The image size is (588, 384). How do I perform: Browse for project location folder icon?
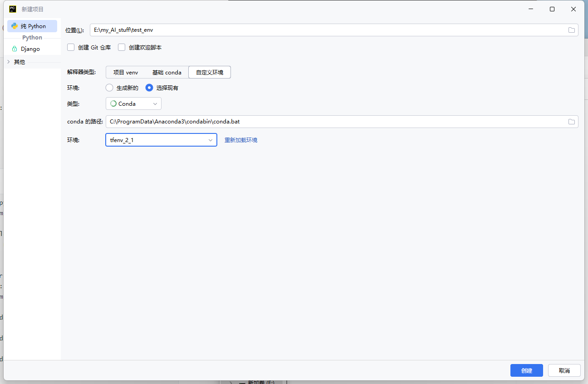coord(572,30)
